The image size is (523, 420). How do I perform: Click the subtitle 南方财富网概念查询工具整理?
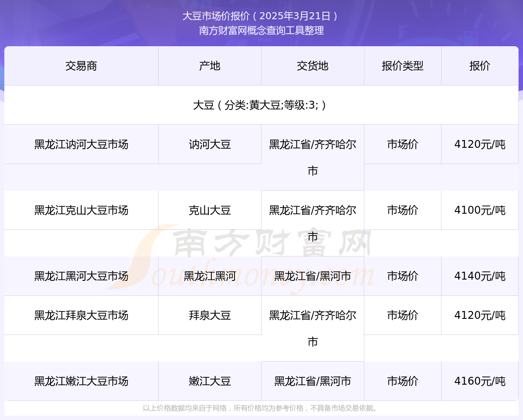point(261,31)
